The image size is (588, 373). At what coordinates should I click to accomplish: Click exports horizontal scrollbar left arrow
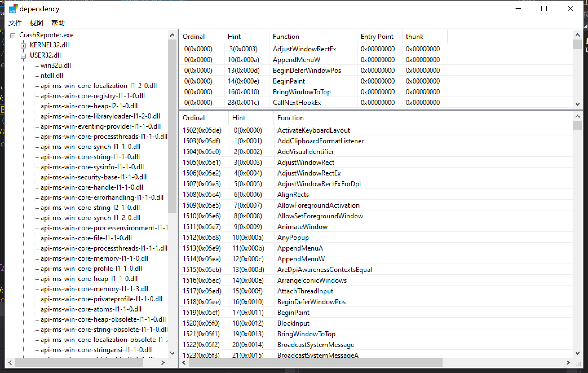pyautogui.click(x=184, y=363)
